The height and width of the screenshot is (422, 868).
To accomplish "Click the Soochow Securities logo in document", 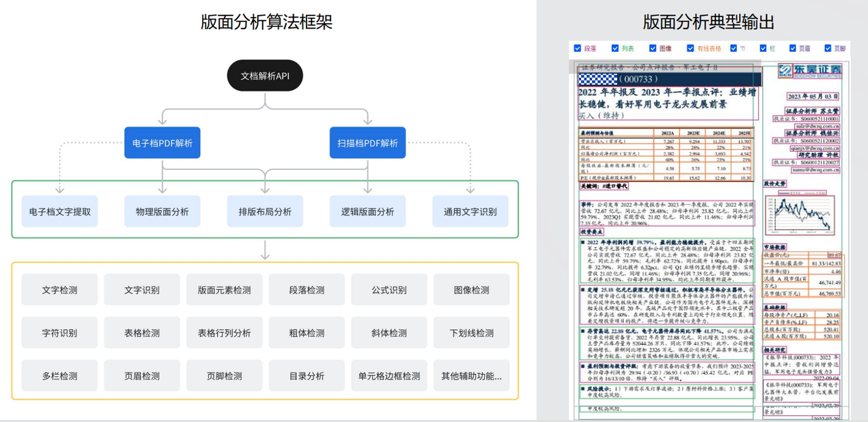I will coord(809,70).
